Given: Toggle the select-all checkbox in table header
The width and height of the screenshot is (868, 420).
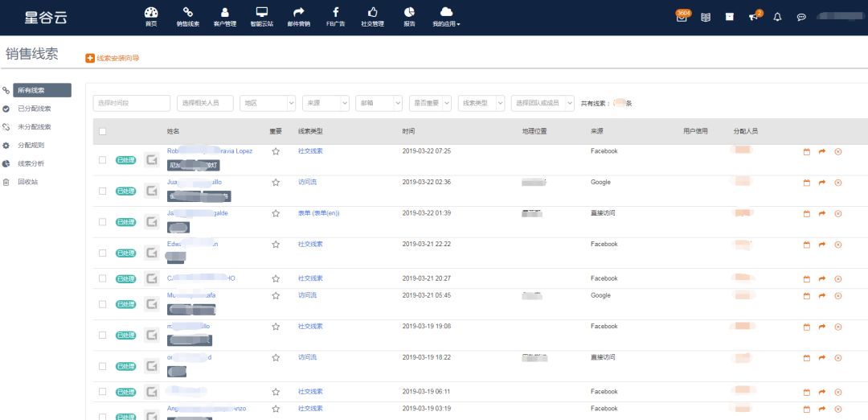Looking at the screenshot, I should pos(102,131).
